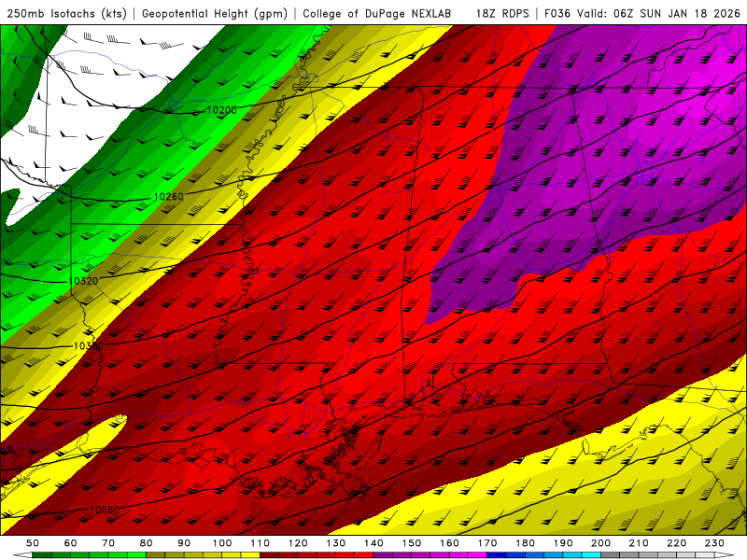The width and height of the screenshot is (747, 560).
Task: Click the 140 knot legend label
Action: click(374, 543)
